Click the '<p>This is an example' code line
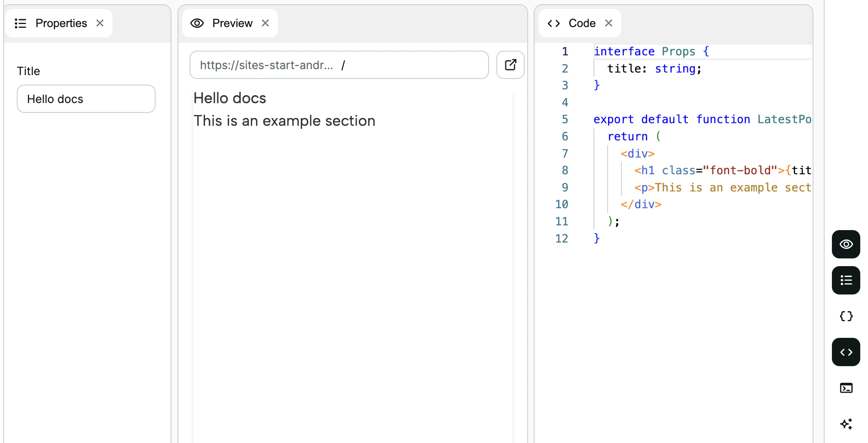This screenshot has height=443, width=868. click(723, 188)
